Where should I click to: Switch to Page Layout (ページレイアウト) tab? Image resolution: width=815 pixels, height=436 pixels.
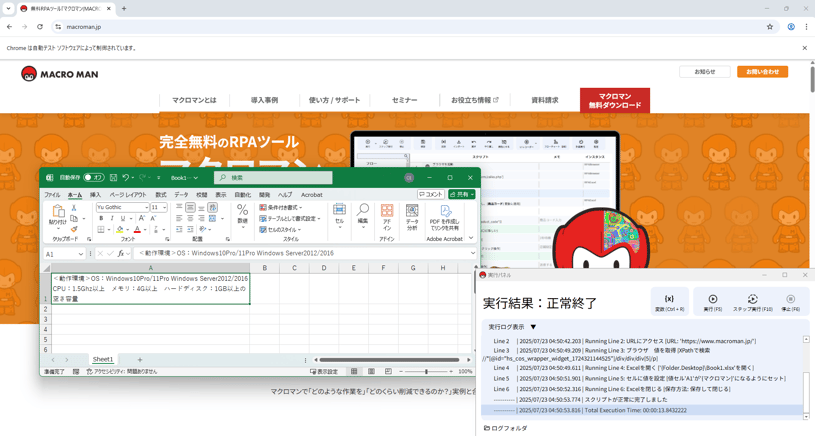click(x=128, y=195)
